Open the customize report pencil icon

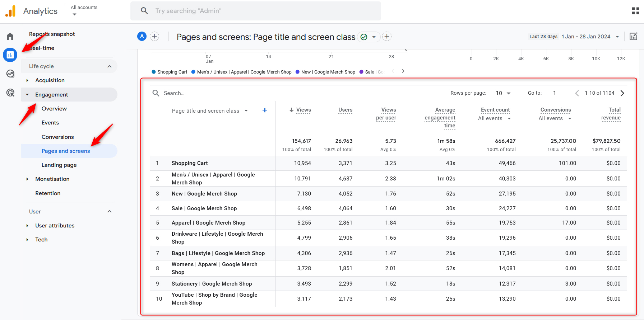pos(634,36)
